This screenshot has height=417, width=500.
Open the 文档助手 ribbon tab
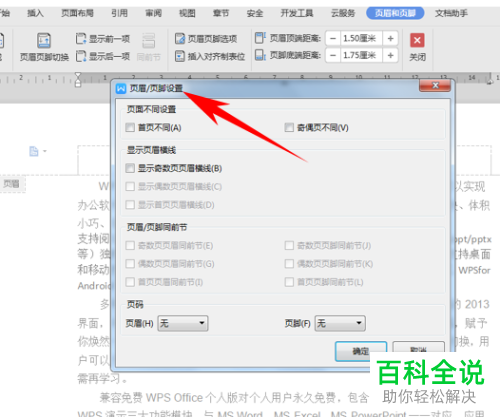point(451,13)
